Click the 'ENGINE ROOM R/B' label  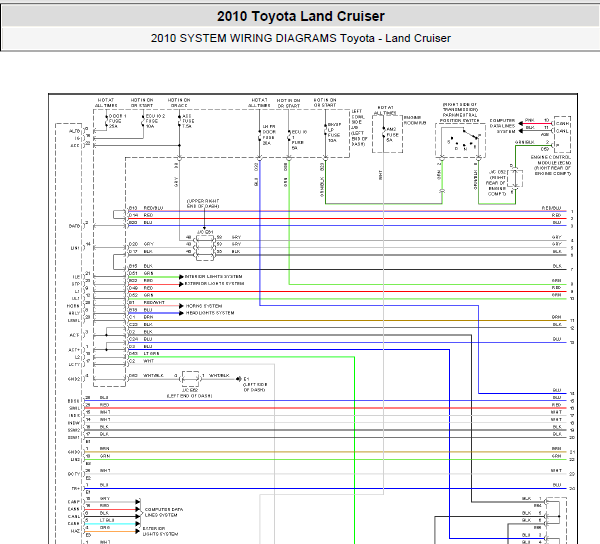click(415, 120)
